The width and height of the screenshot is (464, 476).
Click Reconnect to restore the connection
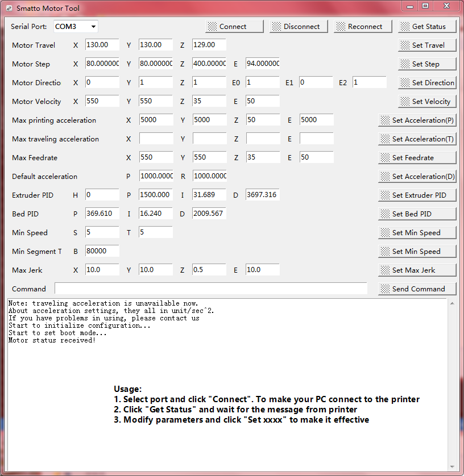tap(363, 27)
